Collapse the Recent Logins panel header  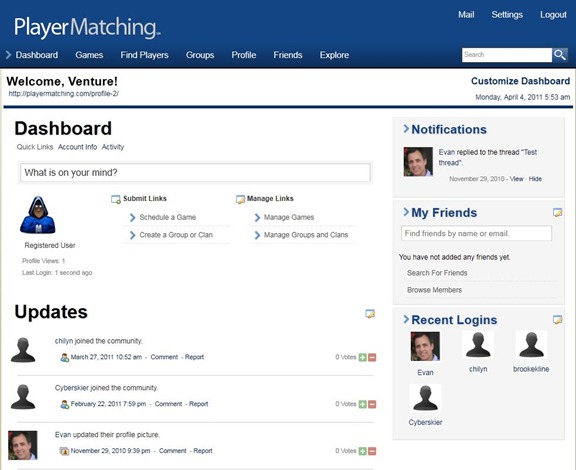tap(450, 320)
